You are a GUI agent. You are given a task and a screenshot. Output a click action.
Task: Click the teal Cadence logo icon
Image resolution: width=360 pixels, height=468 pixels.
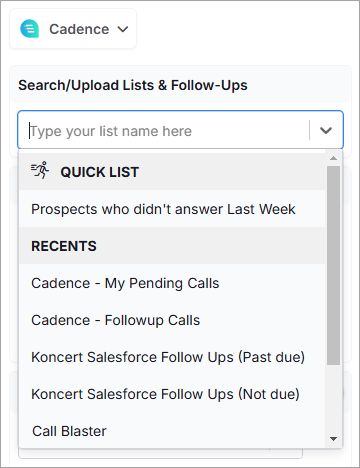pyautogui.click(x=29, y=29)
